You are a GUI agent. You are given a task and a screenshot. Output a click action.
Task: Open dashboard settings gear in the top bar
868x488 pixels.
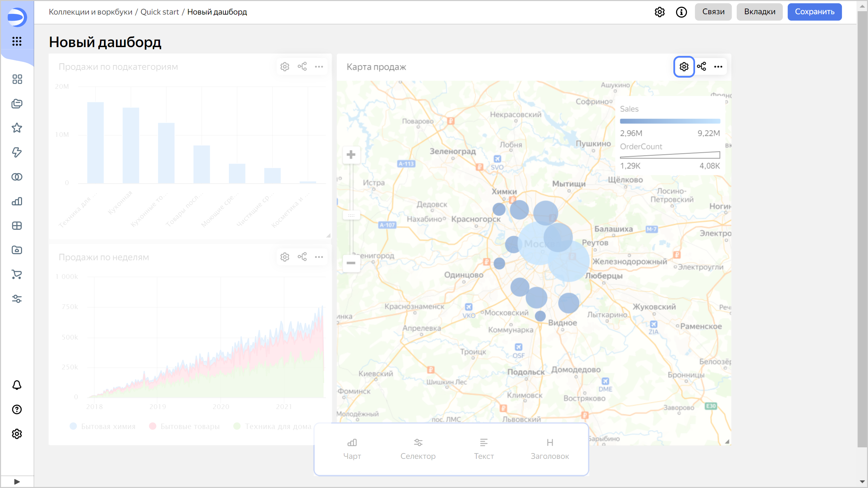pos(659,12)
